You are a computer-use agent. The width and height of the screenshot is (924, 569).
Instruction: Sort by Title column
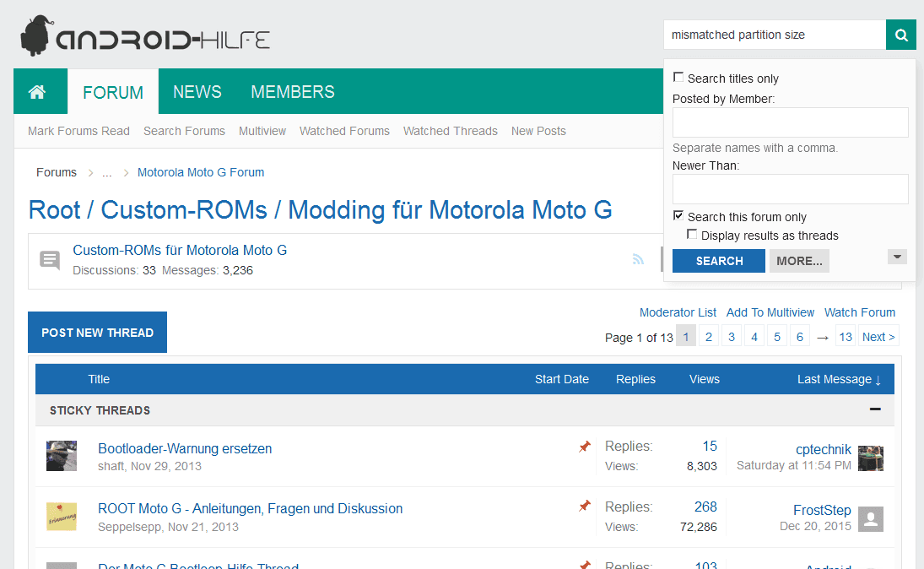(x=99, y=379)
